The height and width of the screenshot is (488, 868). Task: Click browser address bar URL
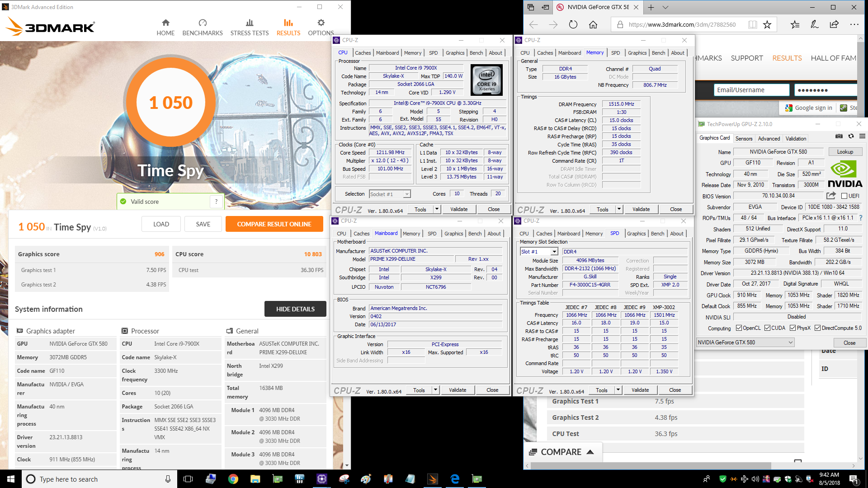(682, 24)
